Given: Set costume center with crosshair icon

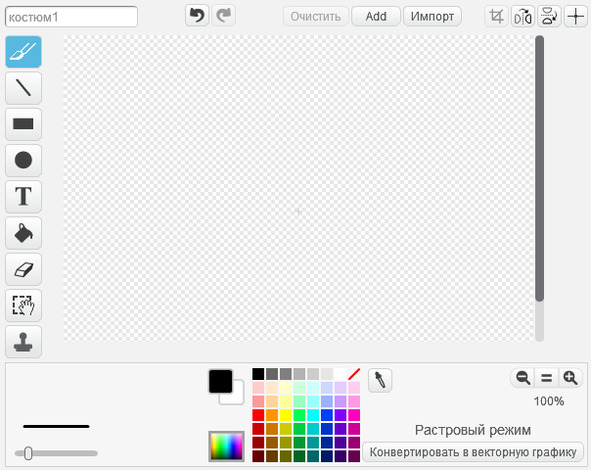Looking at the screenshot, I should click(x=576, y=17).
